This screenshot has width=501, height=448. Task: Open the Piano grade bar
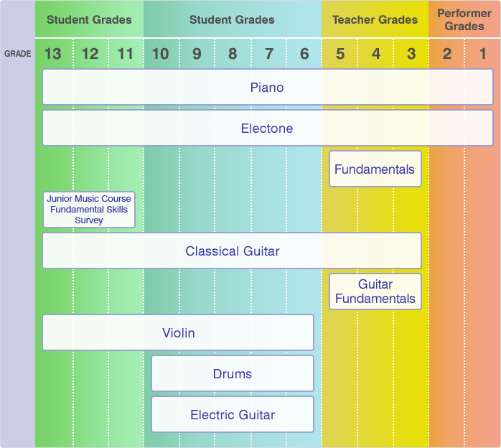(x=268, y=87)
